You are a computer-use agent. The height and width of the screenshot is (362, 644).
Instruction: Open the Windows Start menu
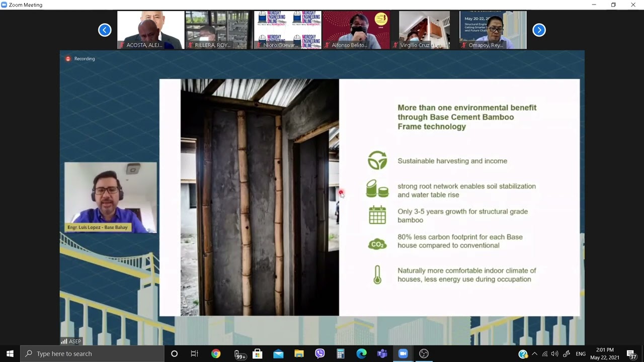click(10, 353)
